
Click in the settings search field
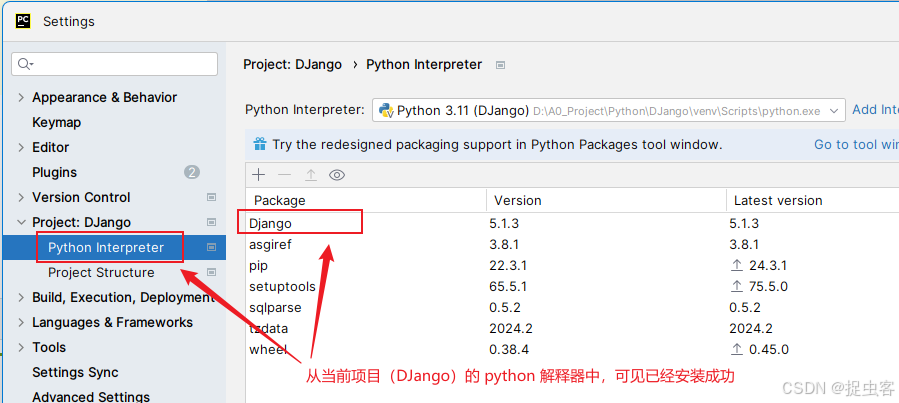115,64
